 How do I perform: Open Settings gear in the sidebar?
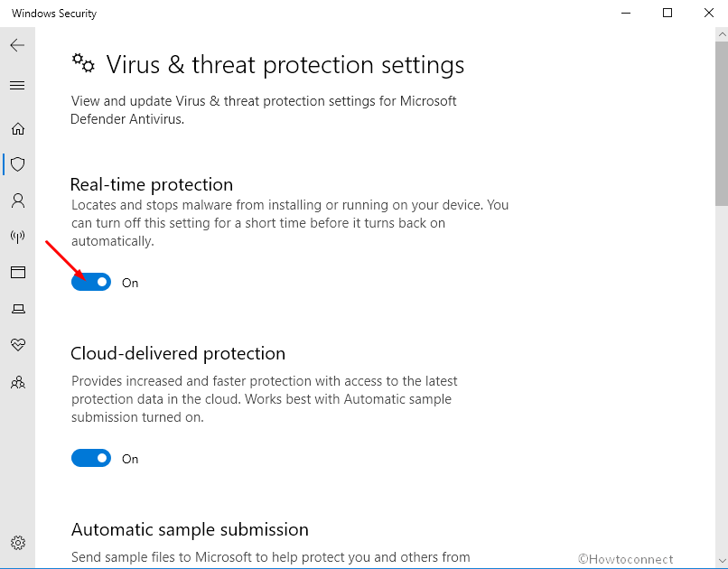pyautogui.click(x=18, y=543)
